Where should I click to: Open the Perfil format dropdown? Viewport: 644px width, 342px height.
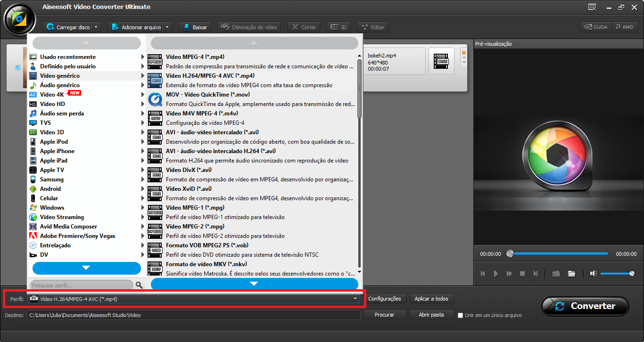tap(355, 299)
